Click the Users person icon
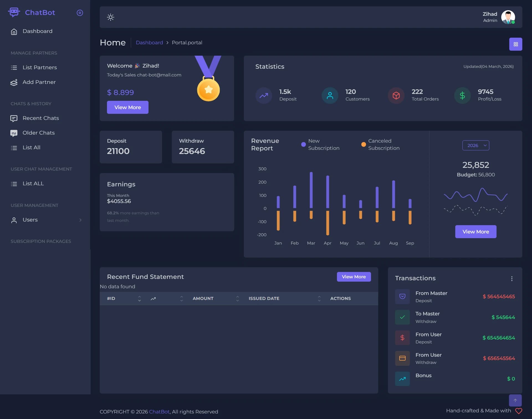The height and width of the screenshot is (419, 532). (14, 220)
